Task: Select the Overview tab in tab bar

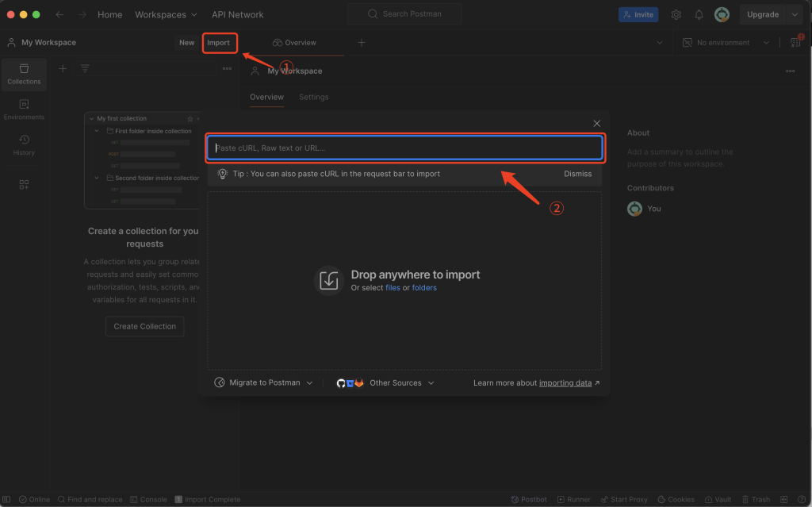Action: tap(294, 43)
